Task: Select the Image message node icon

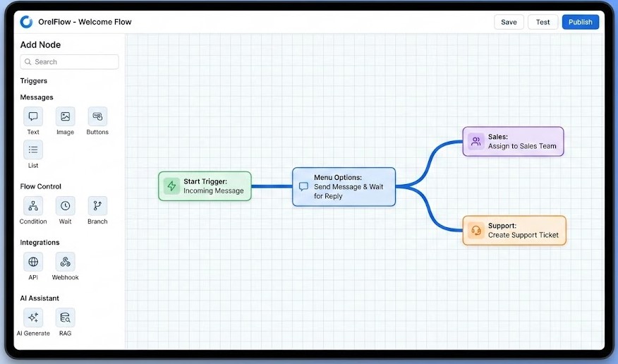Action: (x=65, y=117)
